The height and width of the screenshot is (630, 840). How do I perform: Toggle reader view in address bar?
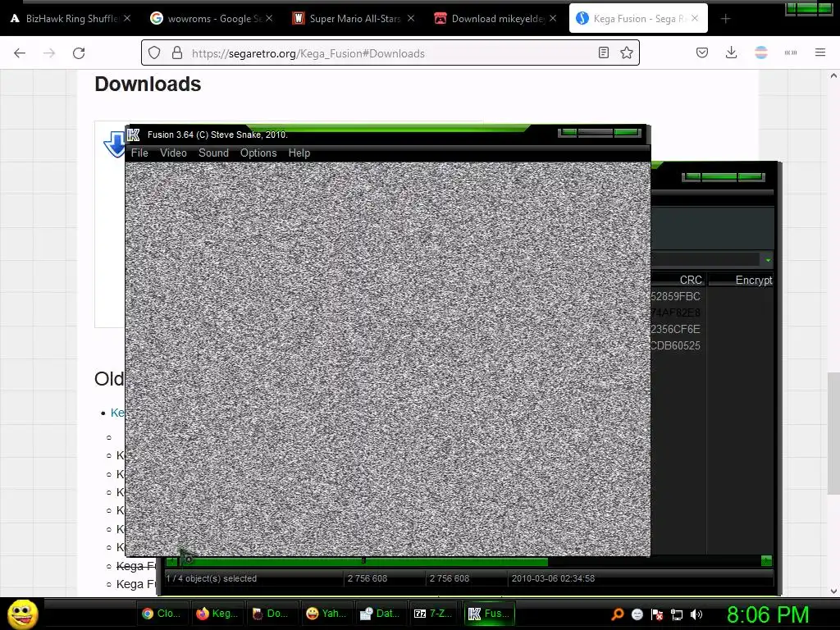604,52
